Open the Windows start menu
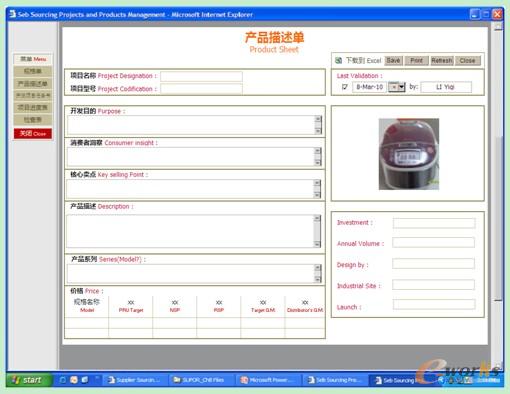Image resolution: width=510 pixels, height=394 pixels. click(x=28, y=380)
